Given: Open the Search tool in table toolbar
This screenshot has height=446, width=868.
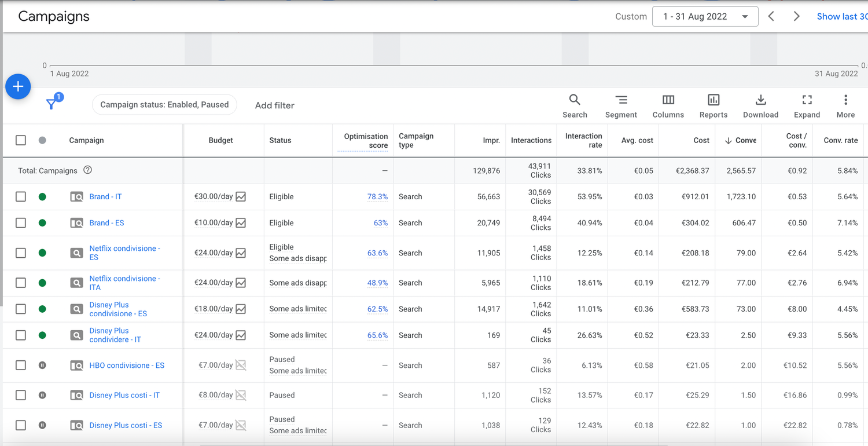Looking at the screenshot, I should pyautogui.click(x=575, y=107).
